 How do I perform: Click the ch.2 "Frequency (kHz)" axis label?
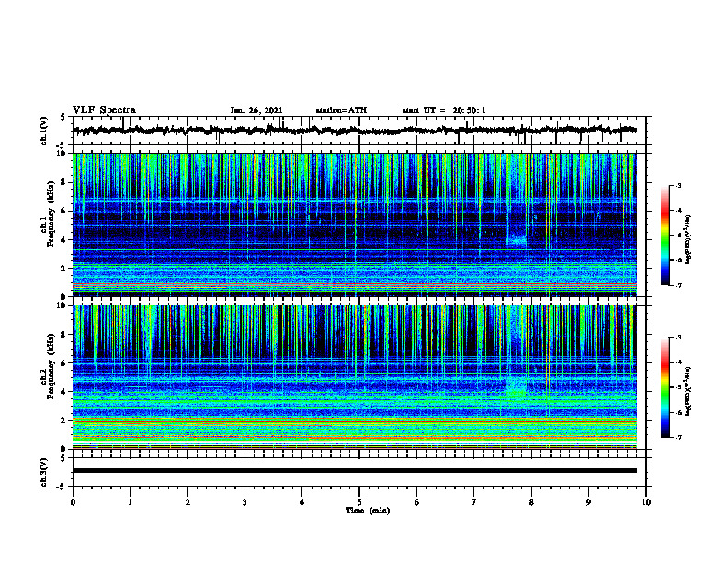pos(51,366)
